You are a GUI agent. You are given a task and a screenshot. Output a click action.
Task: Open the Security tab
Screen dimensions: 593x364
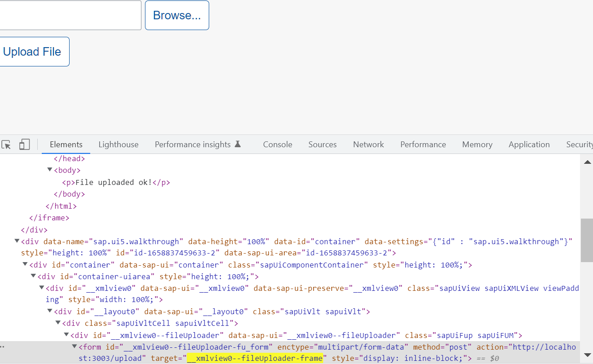pyautogui.click(x=580, y=144)
